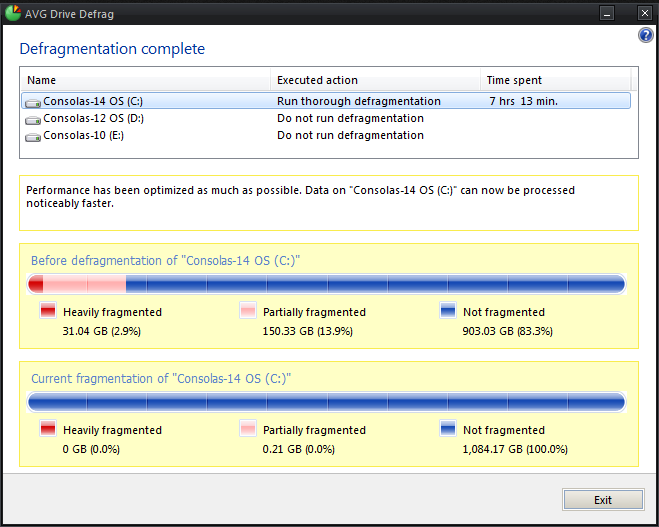Click the AVG Drive Defrag logo icon
The image size is (659, 527).
pyautogui.click(x=13, y=13)
